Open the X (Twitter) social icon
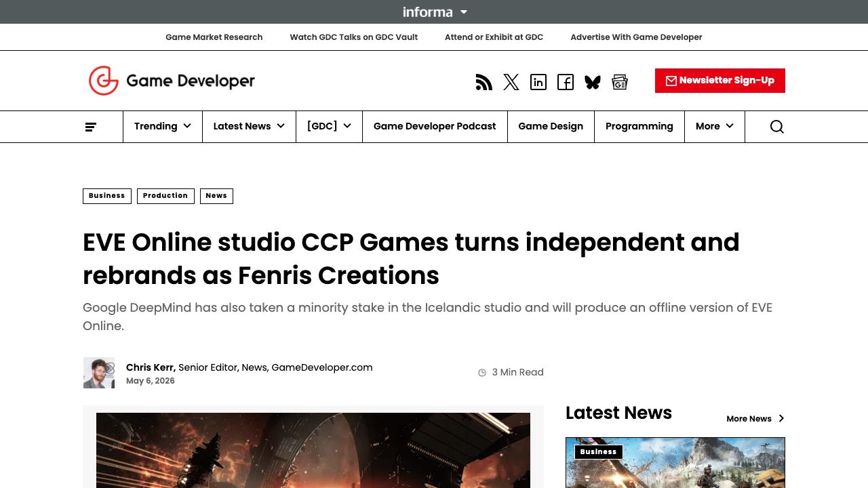 511,82
